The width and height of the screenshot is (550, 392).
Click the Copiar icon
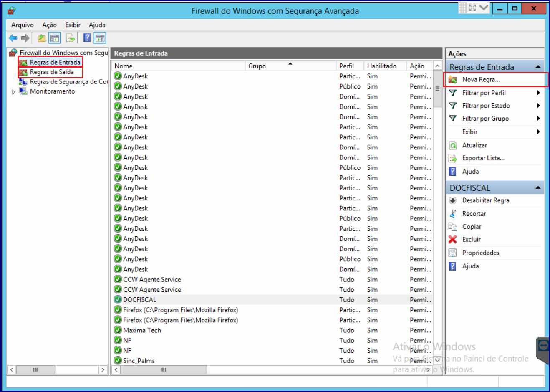452,227
